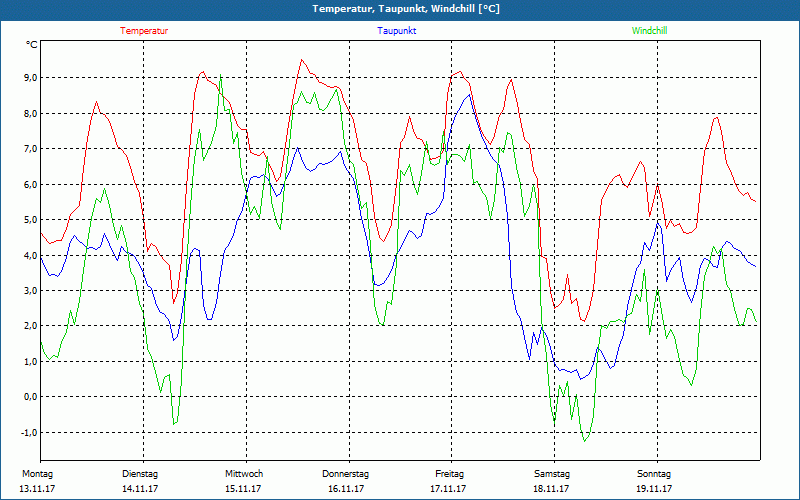The width and height of the screenshot is (800, 500).
Task: Click the 3,0 y-axis value
Action: (31, 290)
